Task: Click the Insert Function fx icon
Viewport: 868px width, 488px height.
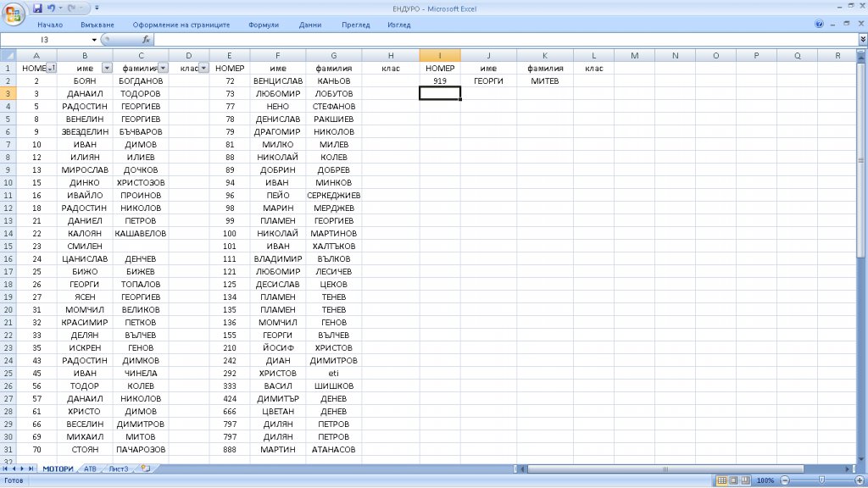Action: (x=146, y=40)
